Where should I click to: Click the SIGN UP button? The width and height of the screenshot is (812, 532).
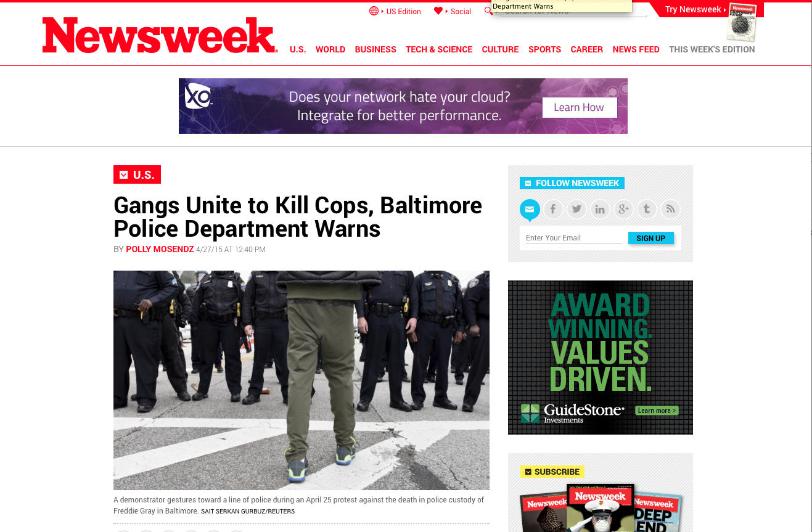651,238
